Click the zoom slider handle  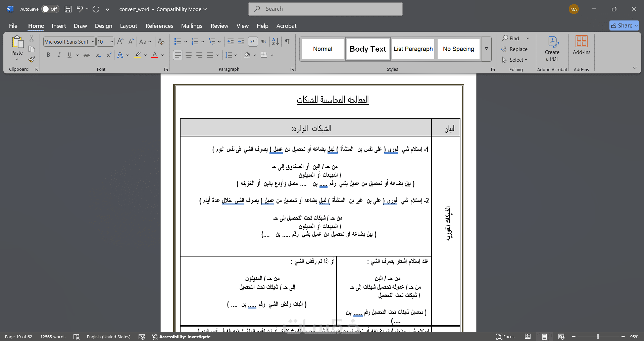coord(598,337)
